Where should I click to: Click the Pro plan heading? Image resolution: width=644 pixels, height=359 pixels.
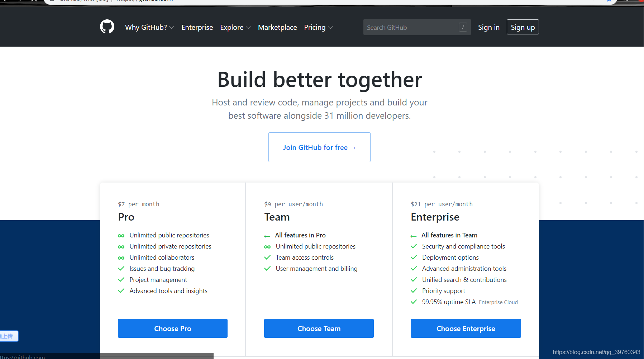(126, 217)
